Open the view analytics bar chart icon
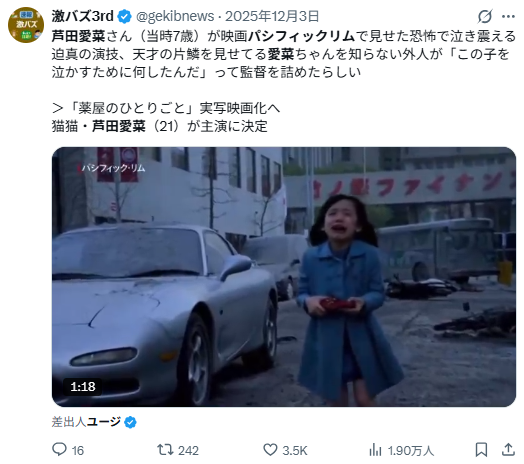Image resolution: width=524 pixels, height=464 pixels. 375,450
